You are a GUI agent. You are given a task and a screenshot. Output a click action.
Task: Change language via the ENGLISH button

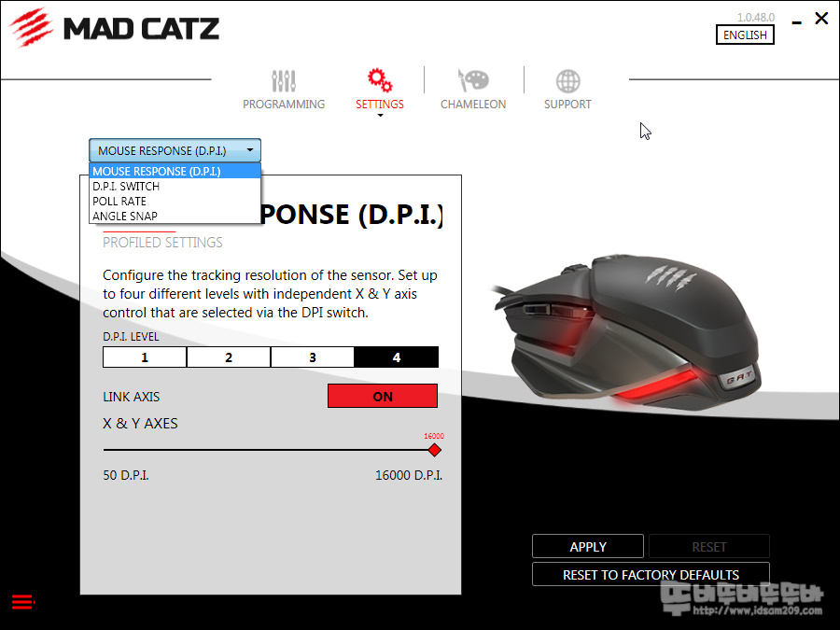(745, 35)
